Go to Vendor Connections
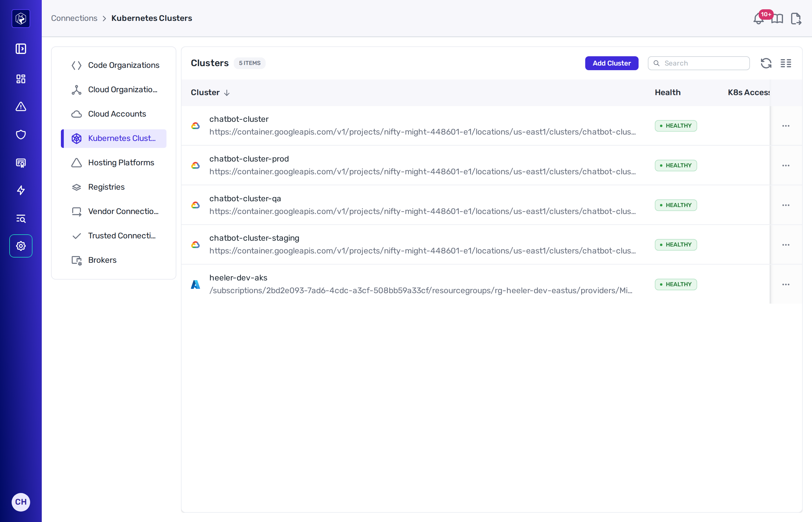812x522 pixels. 113,212
